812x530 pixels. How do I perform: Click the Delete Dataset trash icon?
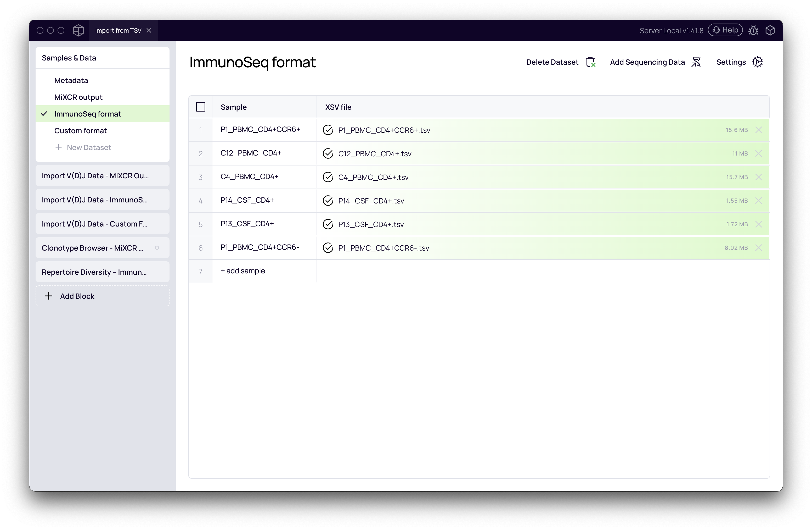590,62
